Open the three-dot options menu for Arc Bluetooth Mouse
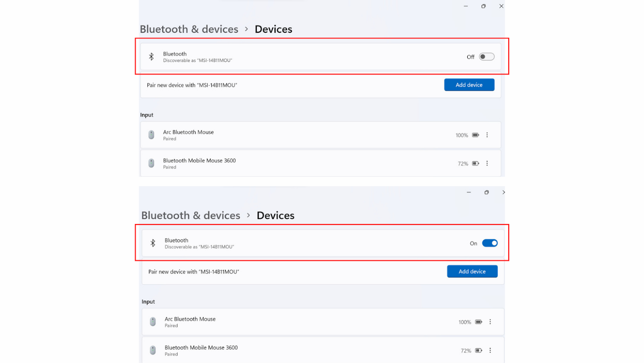The height and width of the screenshot is (363, 644). coord(487,135)
